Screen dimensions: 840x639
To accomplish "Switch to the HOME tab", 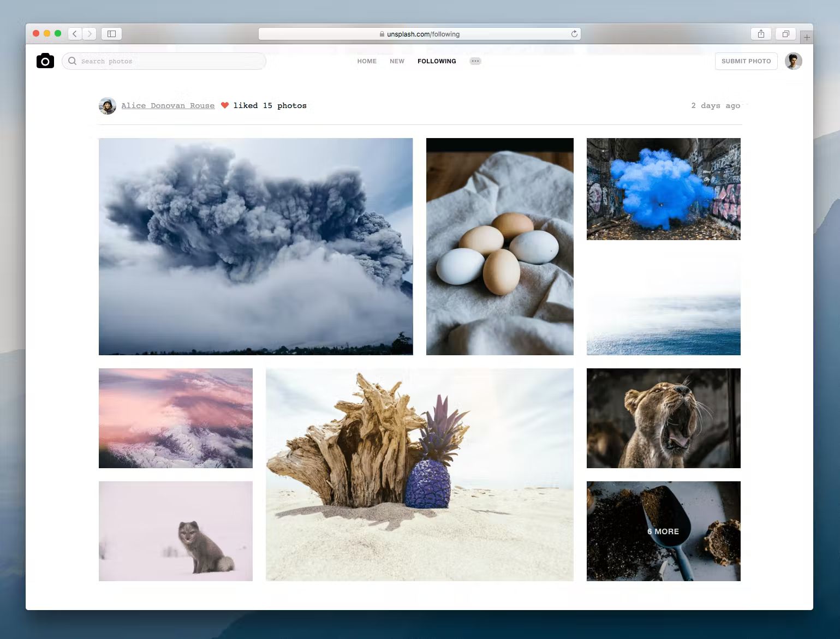I will [366, 61].
